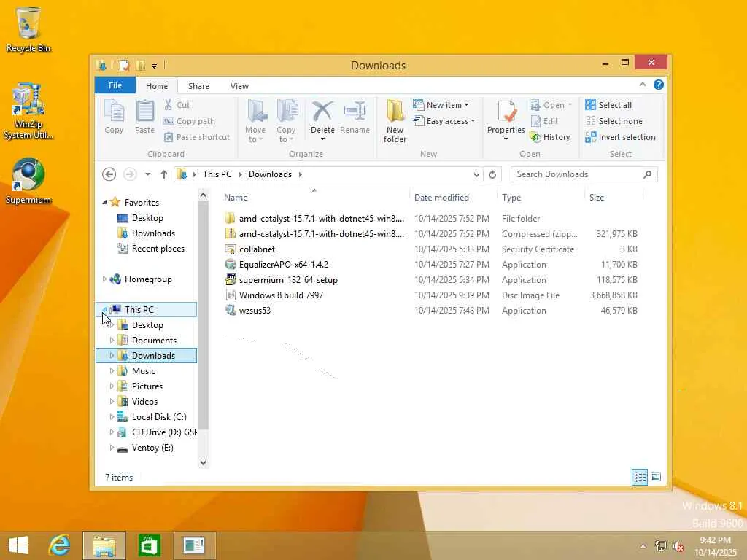The width and height of the screenshot is (747, 560).
Task: Click This PC in the address breadcrumb
Action: (x=217, y=174)
